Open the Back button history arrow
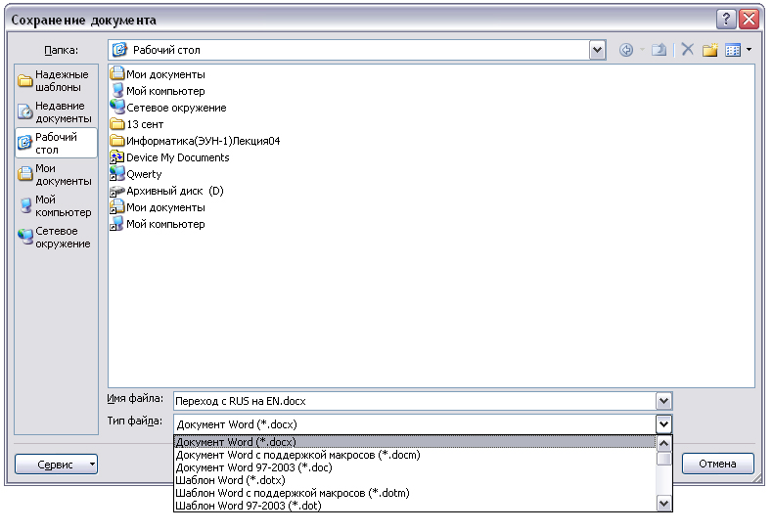 point(642,50)
